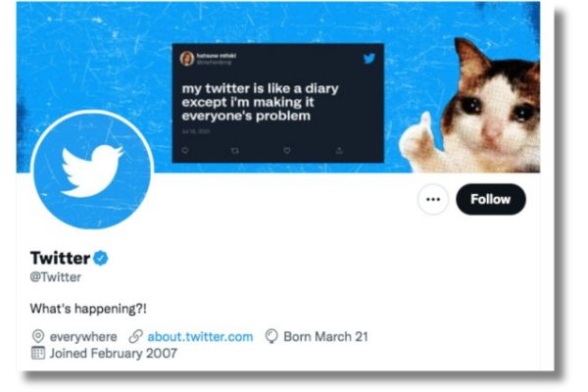
Task: Click the share icon in banner tweet
Action: click(x=338, y=150)
